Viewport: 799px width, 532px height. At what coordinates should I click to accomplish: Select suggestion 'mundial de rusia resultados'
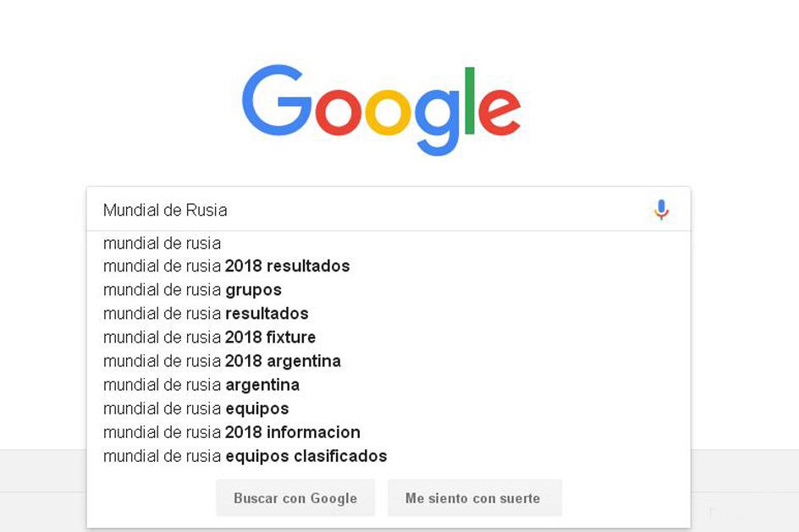click(x=388, y=314)
